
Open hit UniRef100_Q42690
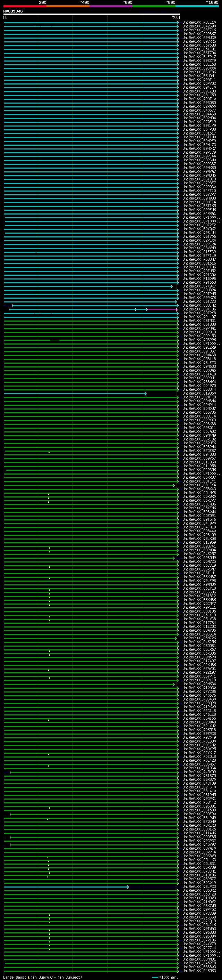click(199, 26)
